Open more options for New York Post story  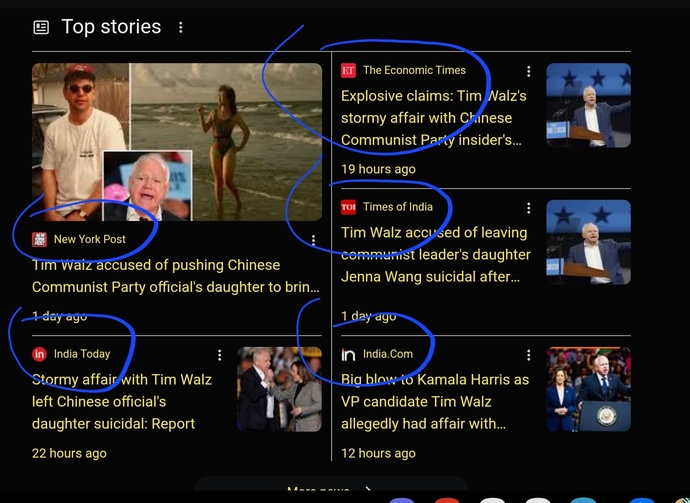pos(314,240)
